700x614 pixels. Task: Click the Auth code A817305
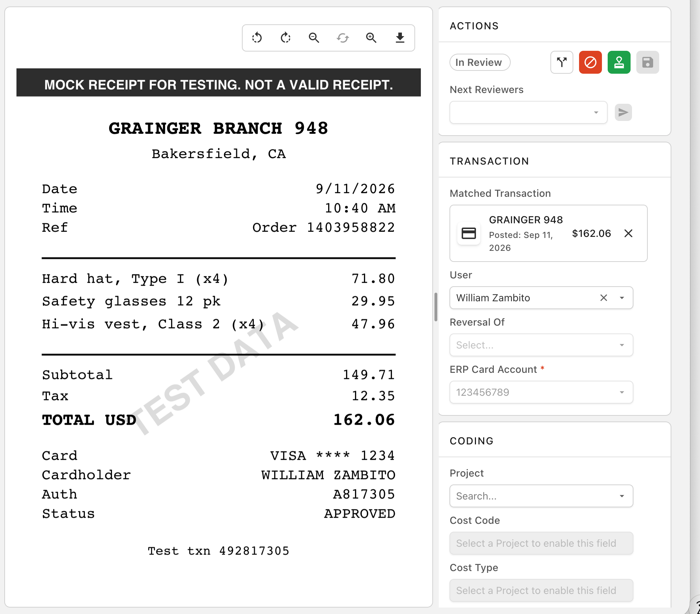364,494
